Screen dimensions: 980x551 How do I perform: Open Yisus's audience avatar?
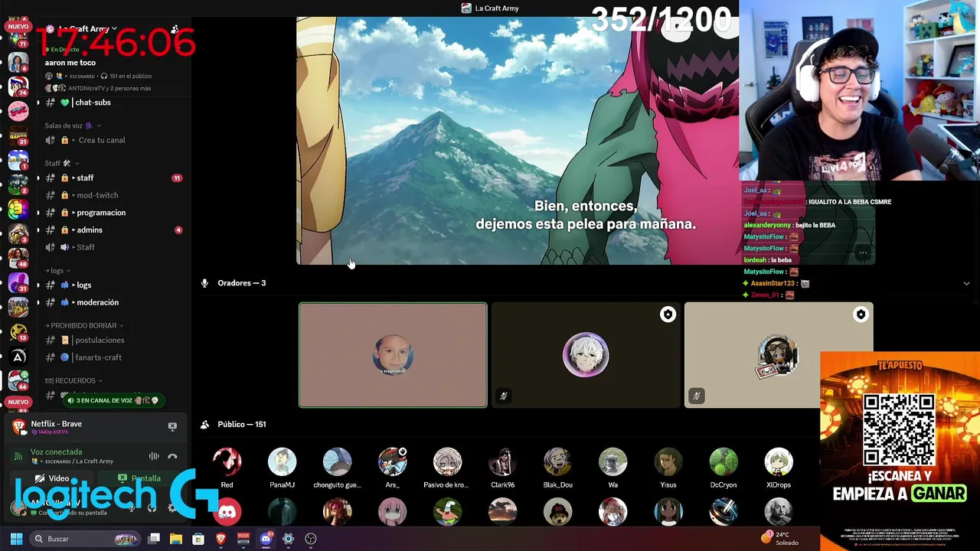(668, 462)
